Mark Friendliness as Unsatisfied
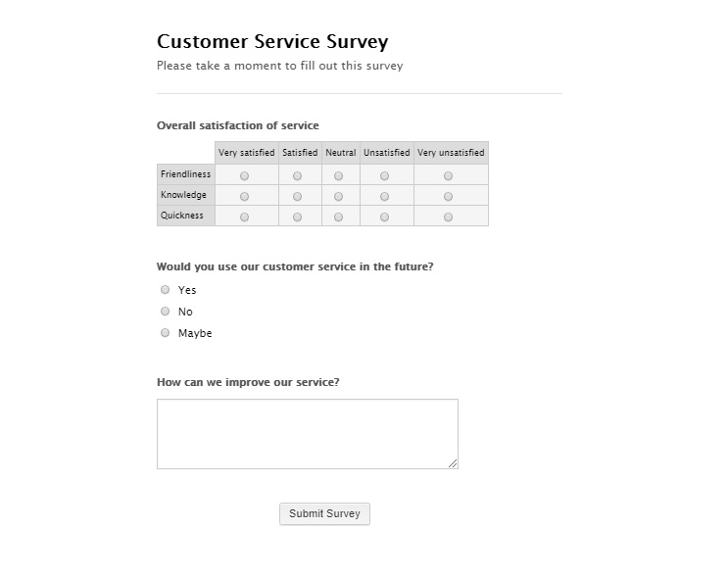The width and height of the screenshot is (728, 579). coord(385,176)
